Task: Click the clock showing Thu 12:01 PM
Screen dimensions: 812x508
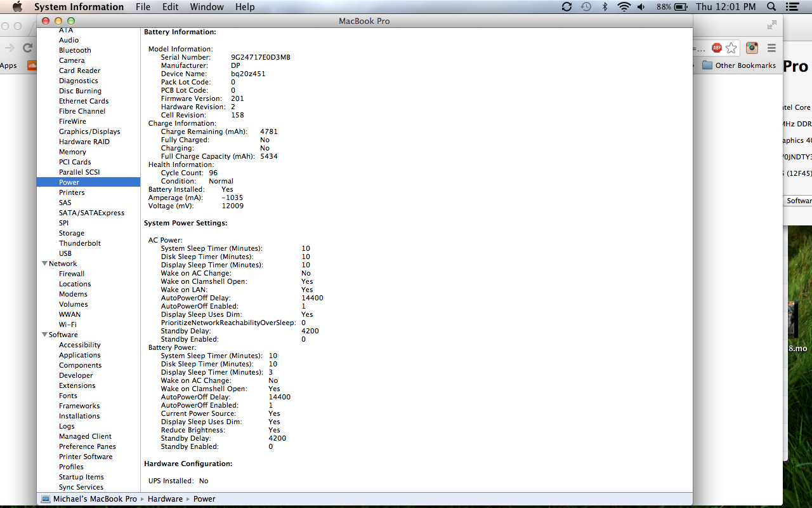Action: pos(726,7)
